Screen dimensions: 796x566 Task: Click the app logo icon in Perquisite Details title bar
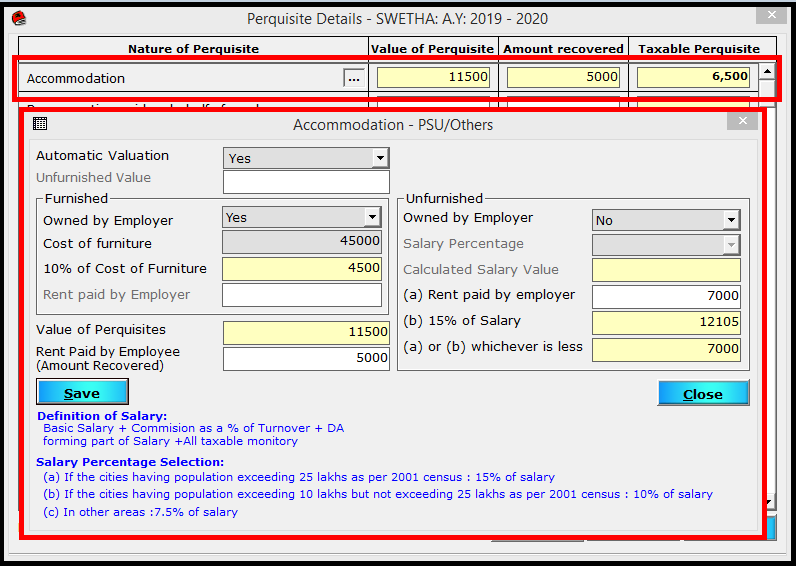(19, 19)
